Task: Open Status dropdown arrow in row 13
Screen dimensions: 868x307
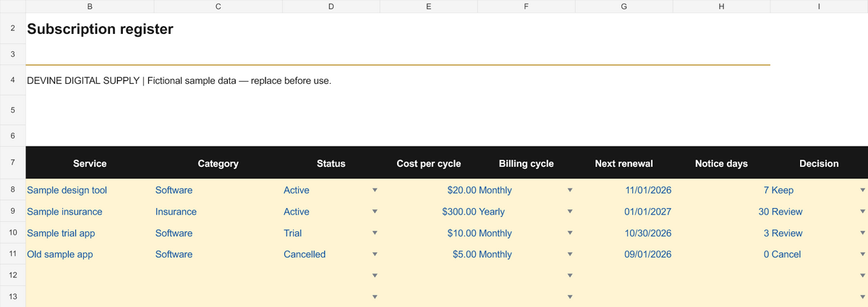Action: point(374,297)
